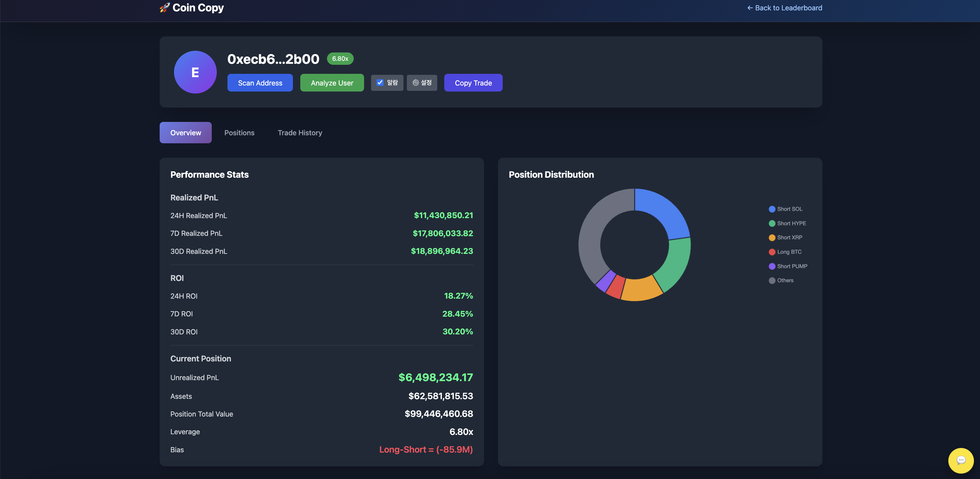
Task: Click the purple Copy Trade button
Action: (473, 83)
